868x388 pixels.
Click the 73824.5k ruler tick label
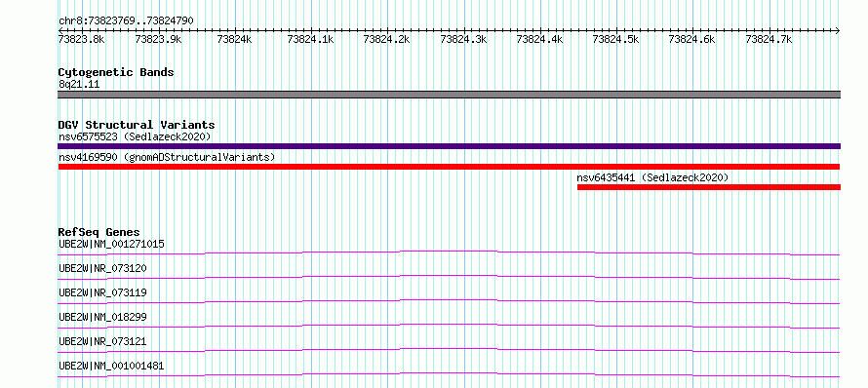point(615,39)
